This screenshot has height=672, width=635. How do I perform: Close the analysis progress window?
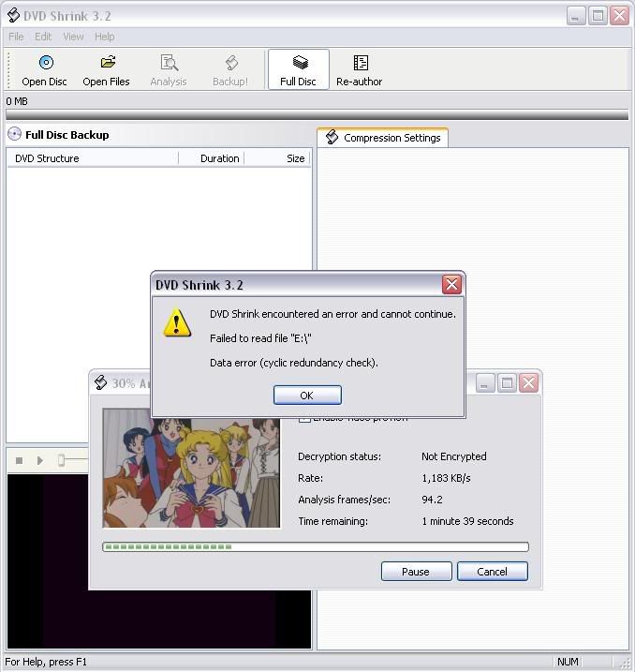pyautogui.click(x=529, y=382)
